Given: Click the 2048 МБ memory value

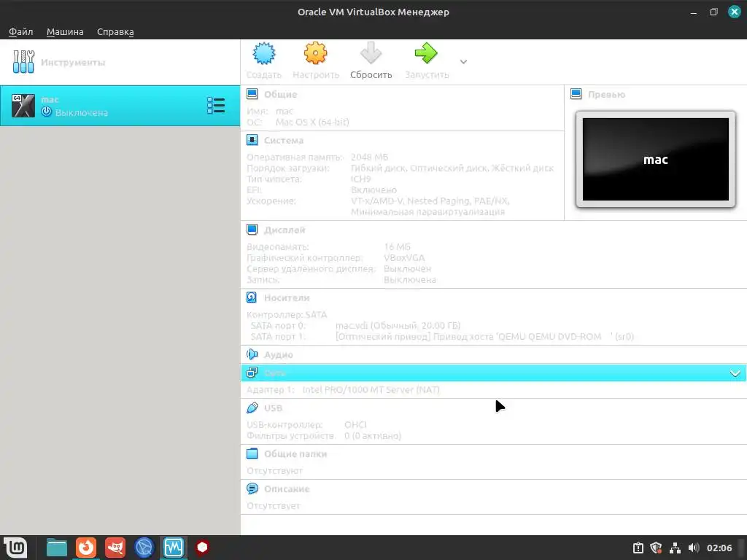Looking at the screenshot, I should click(369, 157).
